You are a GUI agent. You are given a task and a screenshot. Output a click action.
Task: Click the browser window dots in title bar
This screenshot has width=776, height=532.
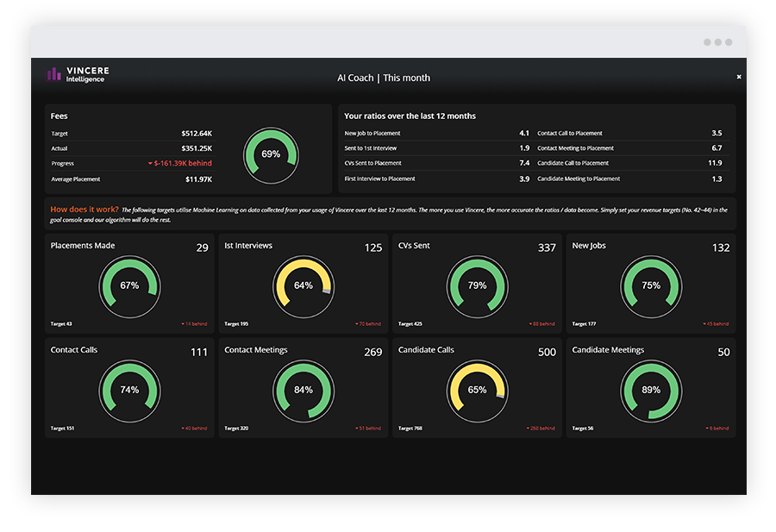point(717,41)
